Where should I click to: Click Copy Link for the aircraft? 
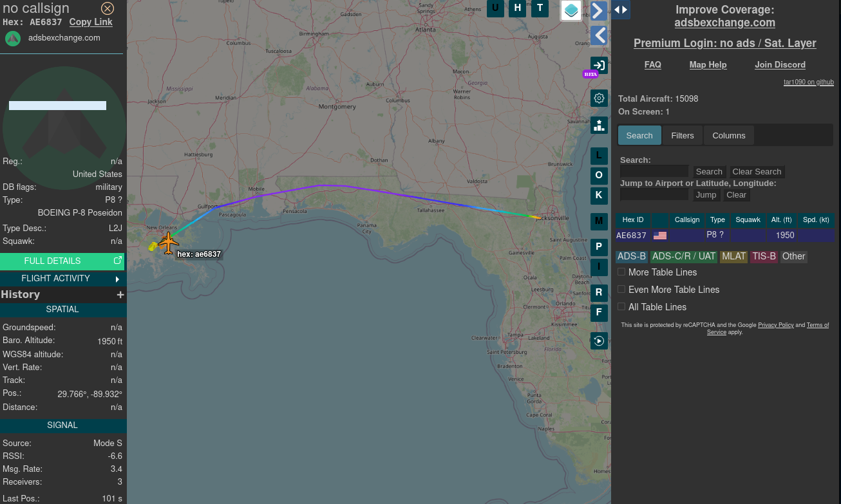click(x=91, y=22)
